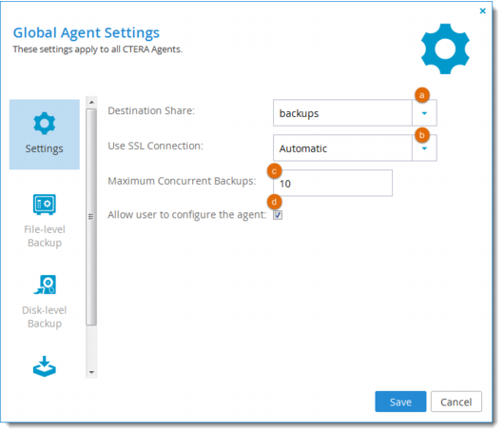
Task: Expand the Destination Share dropdown arrow
Action: pos(424,113)
